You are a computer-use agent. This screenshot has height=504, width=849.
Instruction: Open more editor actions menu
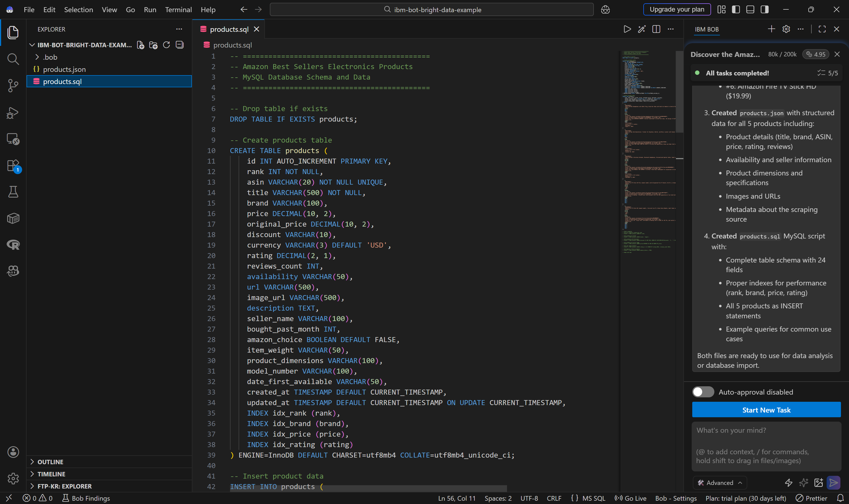tap(670, 29)
